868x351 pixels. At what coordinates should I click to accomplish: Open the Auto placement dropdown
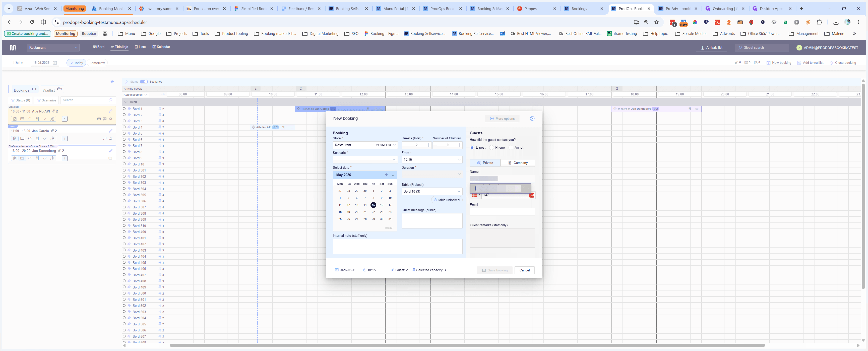(135, 95)
